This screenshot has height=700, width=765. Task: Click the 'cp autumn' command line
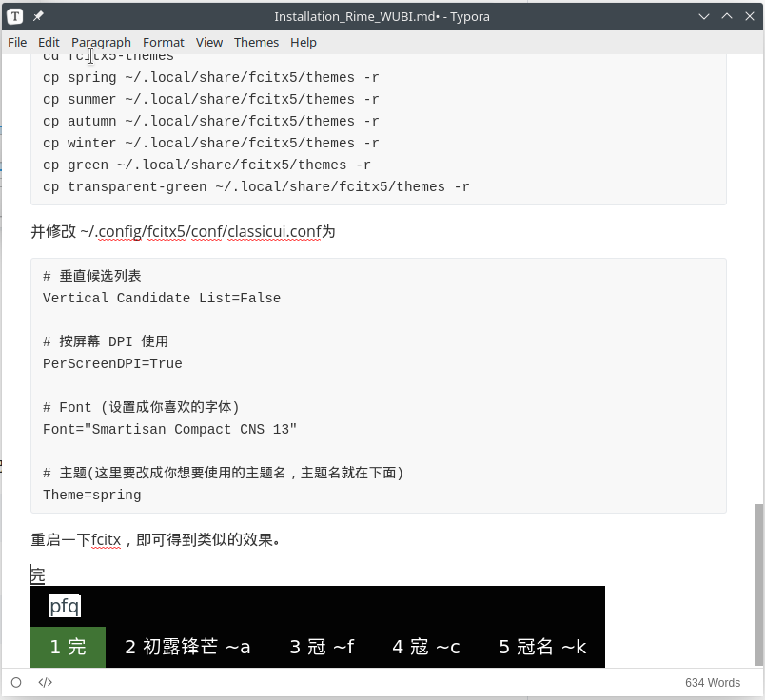[211, 121]
